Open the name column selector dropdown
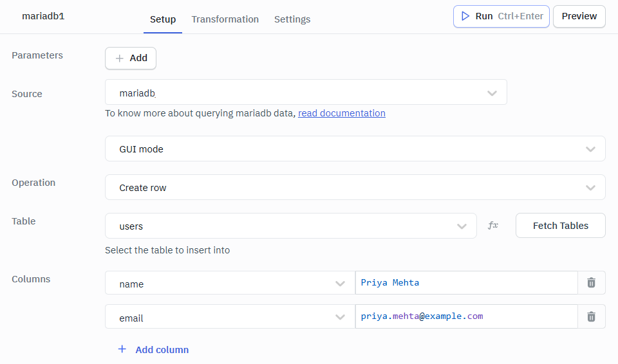Image resolution: width=618 pixels, height=364 pixels. point(230,283)
